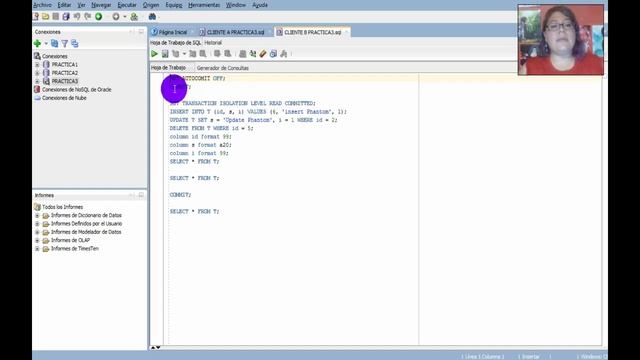640x360 pixels.
Task: Open the Equipo menu
Action: [174, 5]
